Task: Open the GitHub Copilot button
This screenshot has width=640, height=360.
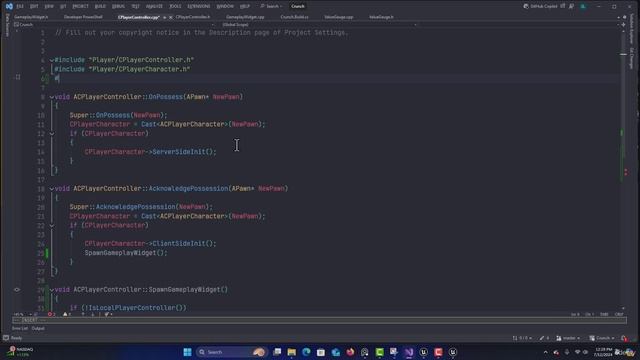Action: point(540,6)
